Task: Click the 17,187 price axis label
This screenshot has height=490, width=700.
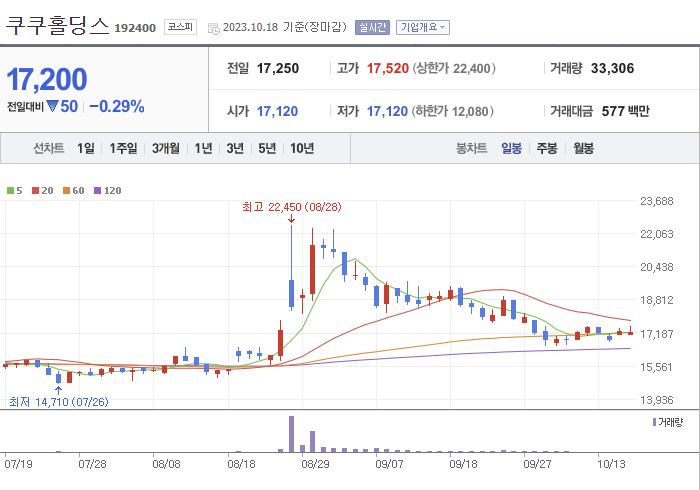Action: (657, 334)
